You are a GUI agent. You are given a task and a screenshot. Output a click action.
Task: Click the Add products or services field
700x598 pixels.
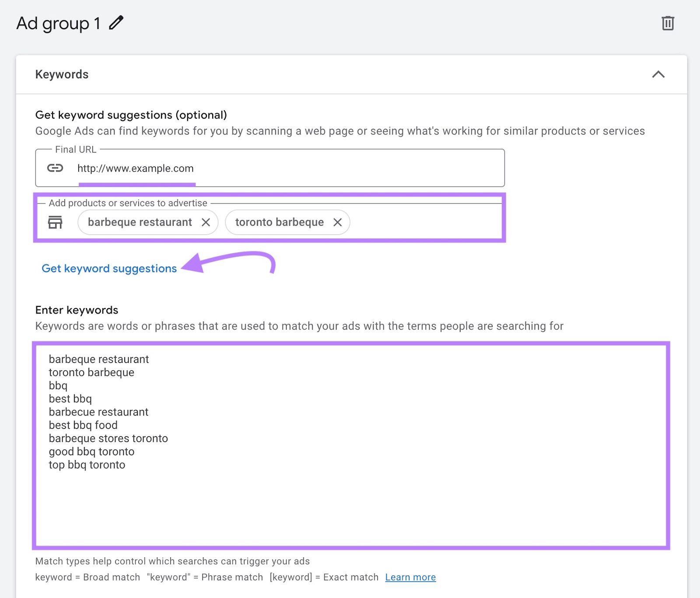click(x=416, y=222)
